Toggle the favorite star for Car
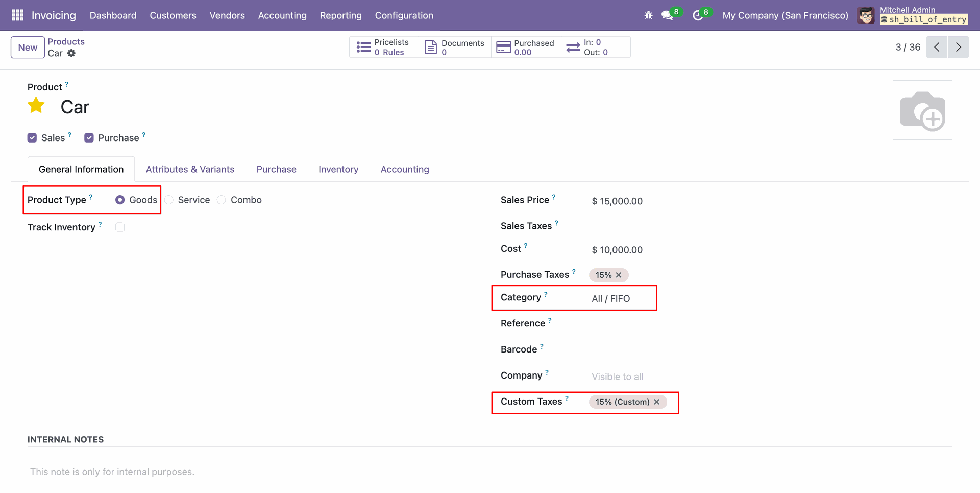980x493 pixels. (36, 106)
